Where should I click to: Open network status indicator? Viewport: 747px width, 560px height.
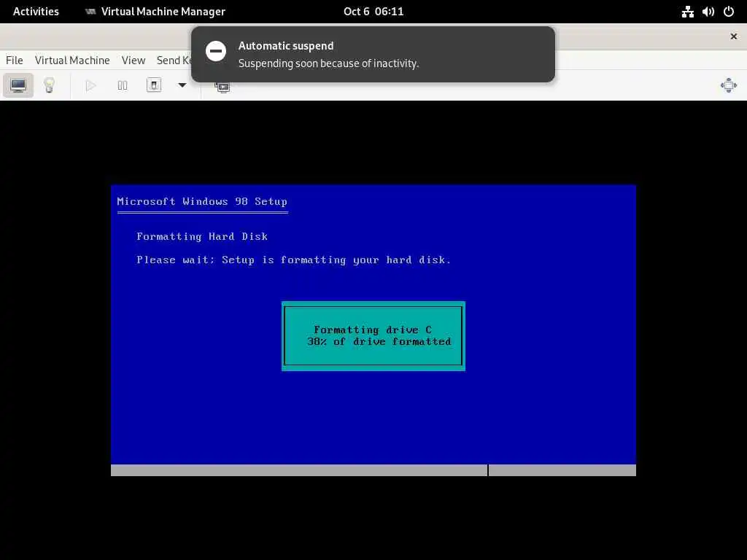pos(687,12)
